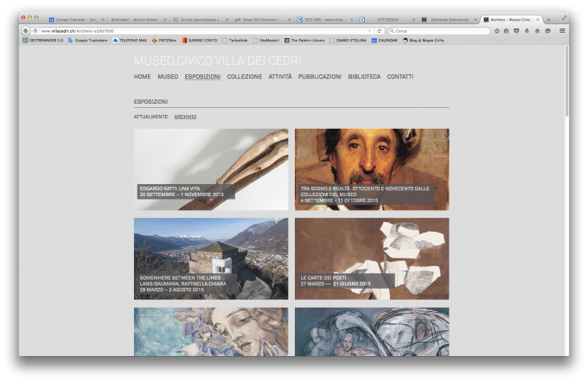Open the abstract grey sketch painting thumbnail
Image resolution: width=588 pixels, height=382 pixels.
[372, 332]
